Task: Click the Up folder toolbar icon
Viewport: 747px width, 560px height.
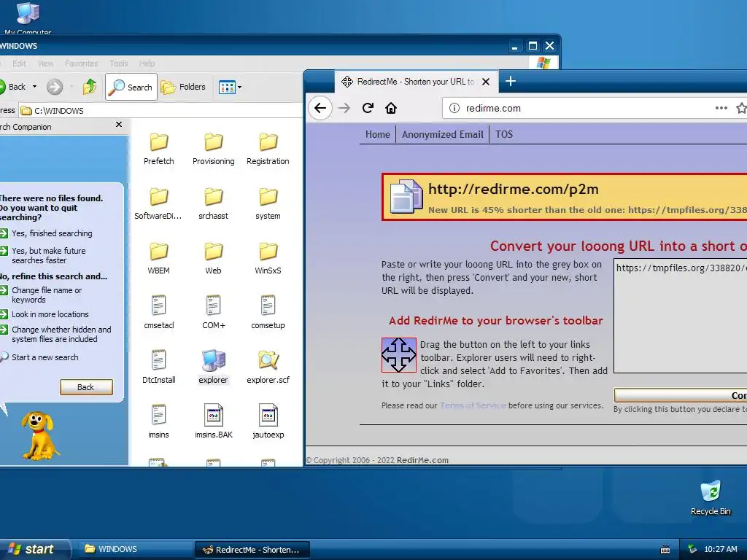Action: (x=90, y=87)
